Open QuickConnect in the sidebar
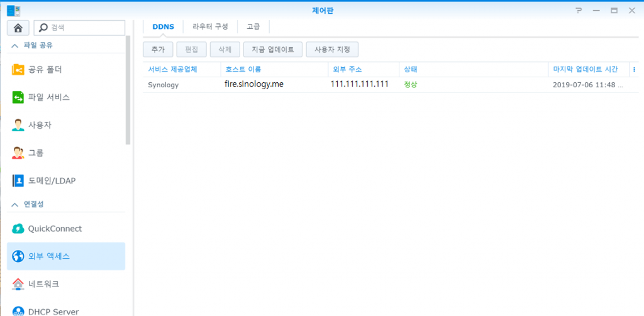The height and width of the screenshot is (316, 644). [66, 229]
